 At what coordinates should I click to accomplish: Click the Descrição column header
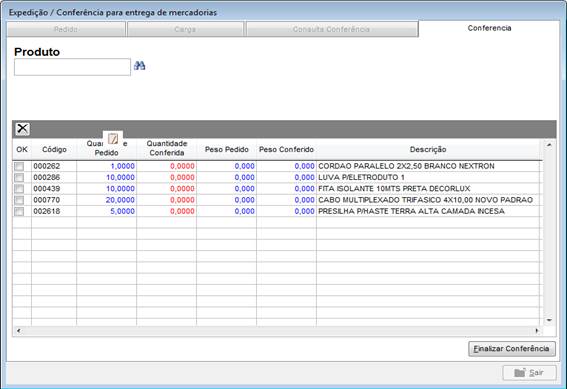(428, 149)
